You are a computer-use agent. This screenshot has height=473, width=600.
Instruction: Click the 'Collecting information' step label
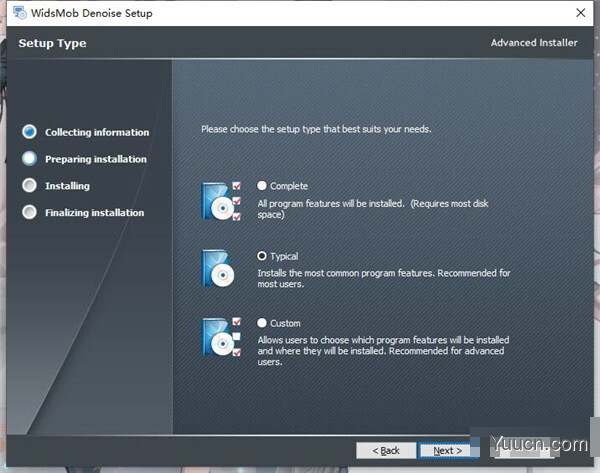pyautogui.click(x=97, y=132)
